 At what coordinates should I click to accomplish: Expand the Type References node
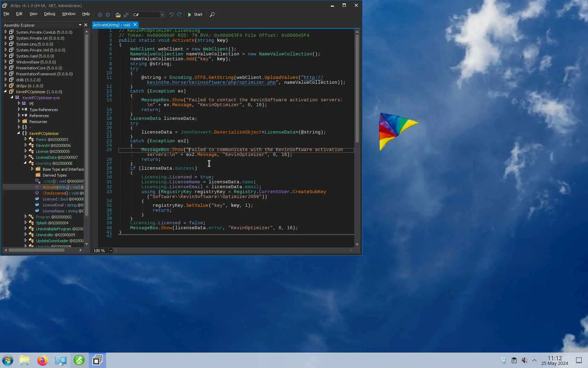click(19, 109)
